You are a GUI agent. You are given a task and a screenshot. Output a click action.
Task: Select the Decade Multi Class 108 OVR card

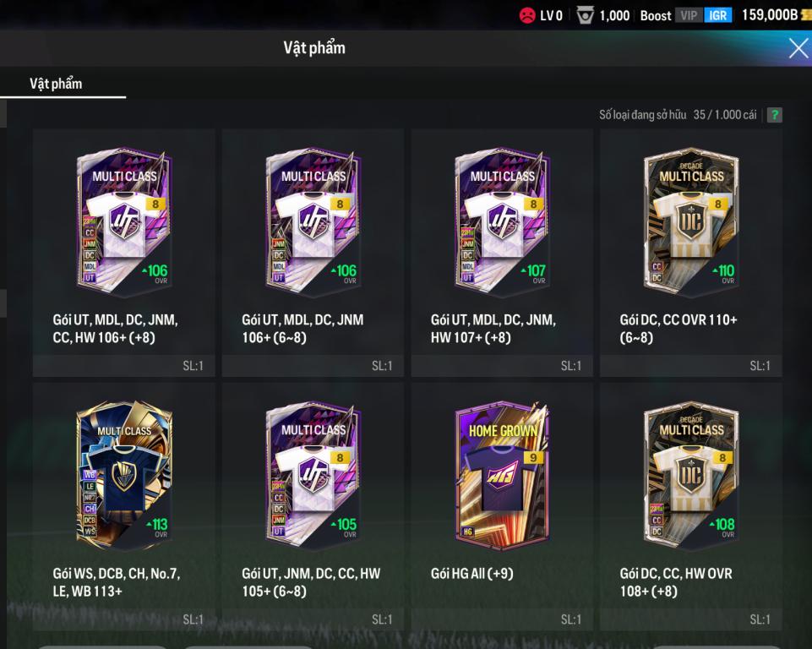click(x=691, y=477)
